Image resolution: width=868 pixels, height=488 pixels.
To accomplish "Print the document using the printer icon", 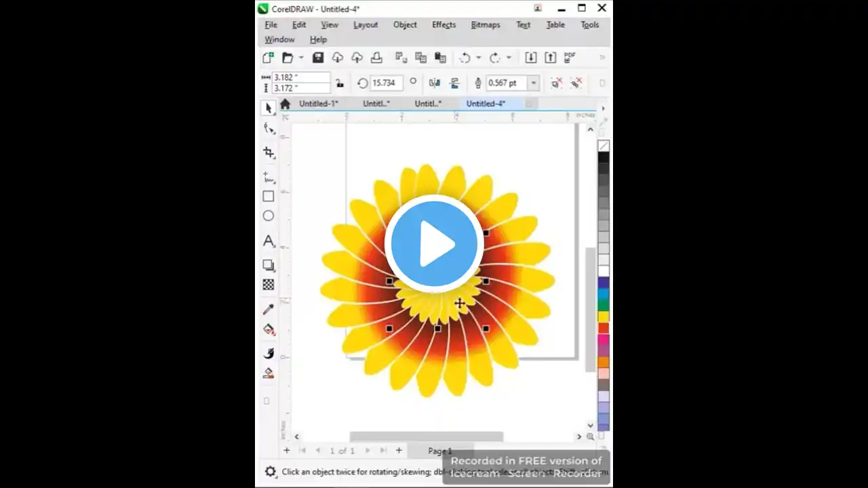I will coord(376,58).
